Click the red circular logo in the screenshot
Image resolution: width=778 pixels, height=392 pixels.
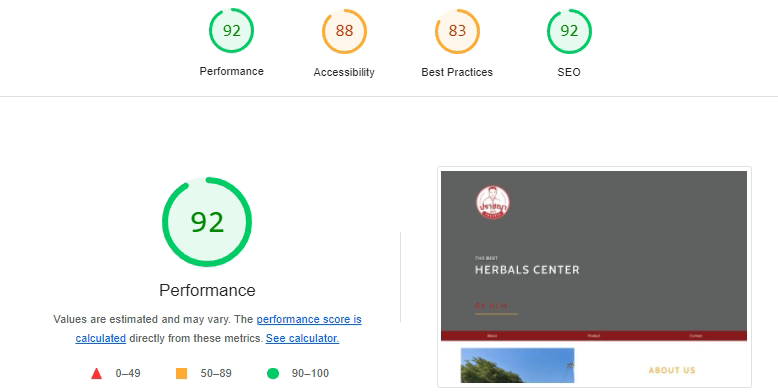point(493,202)
